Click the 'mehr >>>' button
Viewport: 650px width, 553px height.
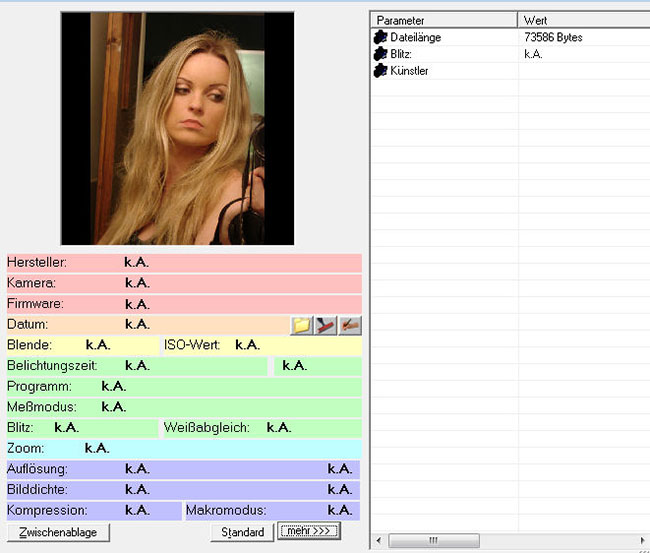pyautogui.click(x=309, y=531)
